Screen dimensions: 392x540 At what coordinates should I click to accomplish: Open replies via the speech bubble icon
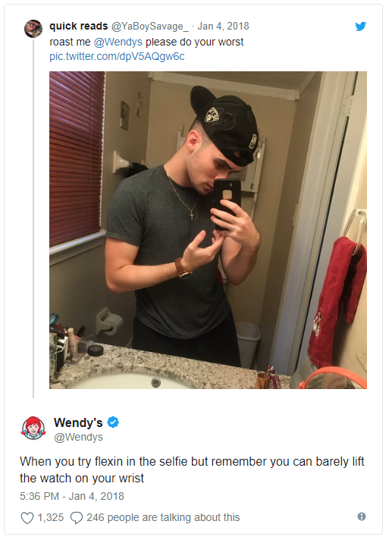coord(77,517)
